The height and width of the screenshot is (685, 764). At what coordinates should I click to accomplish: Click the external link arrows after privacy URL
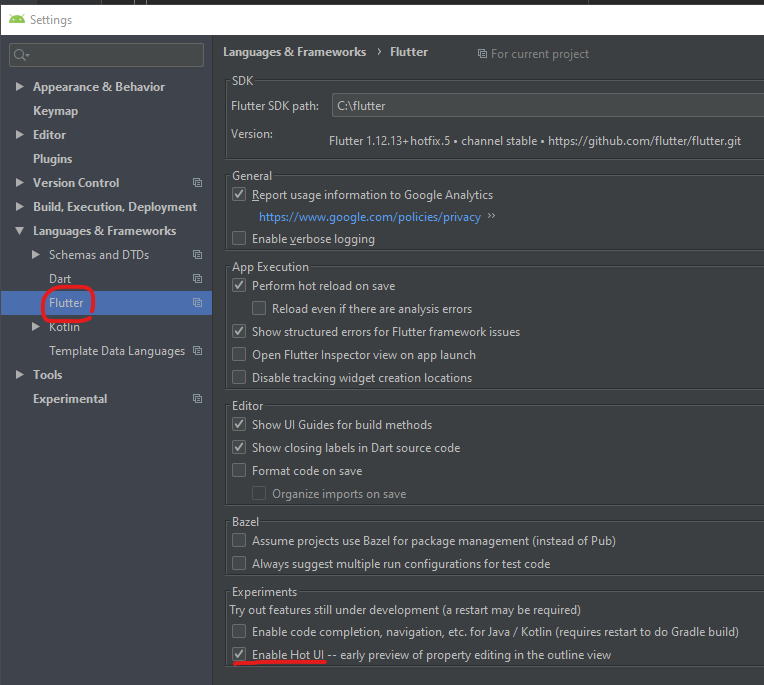[491, 216]
